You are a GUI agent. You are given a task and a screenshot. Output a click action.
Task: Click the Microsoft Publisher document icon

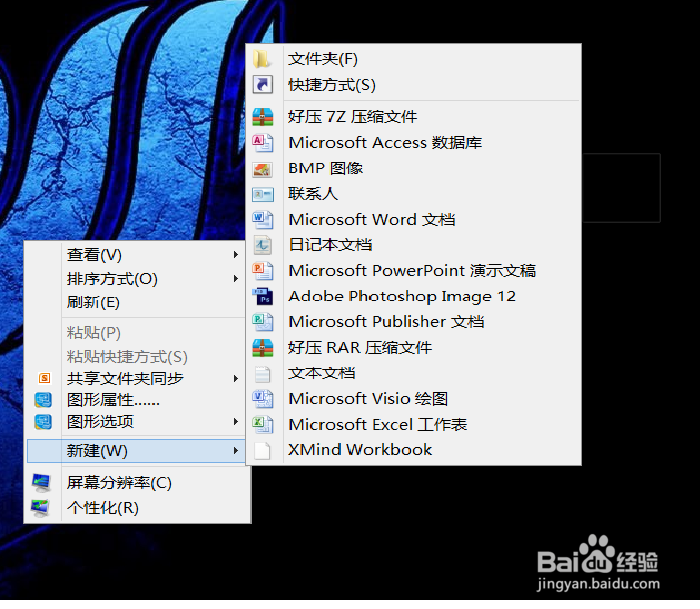(262, 322)
